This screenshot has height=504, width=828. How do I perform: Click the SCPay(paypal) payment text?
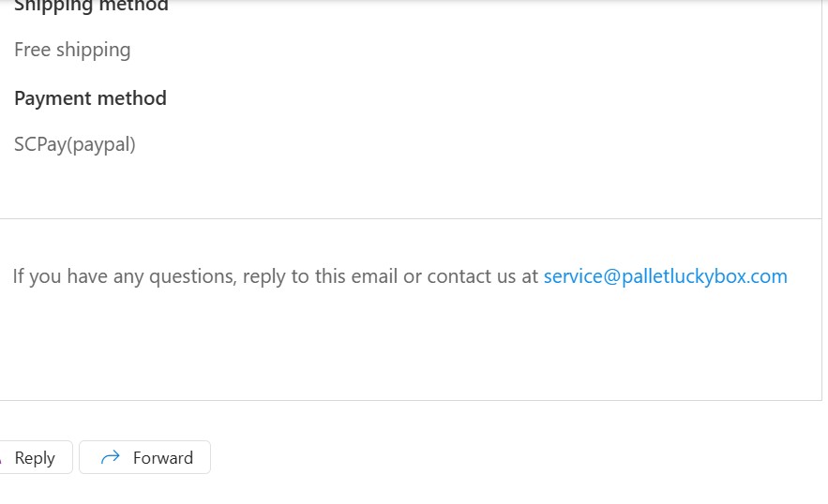[x=74, y=144]
